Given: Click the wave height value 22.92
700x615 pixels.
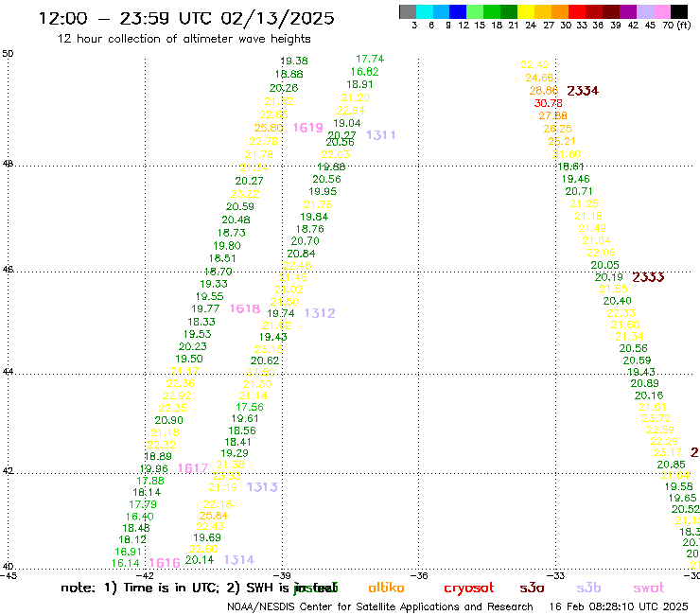Looking at the screenshot, I should tap(177, 395).
